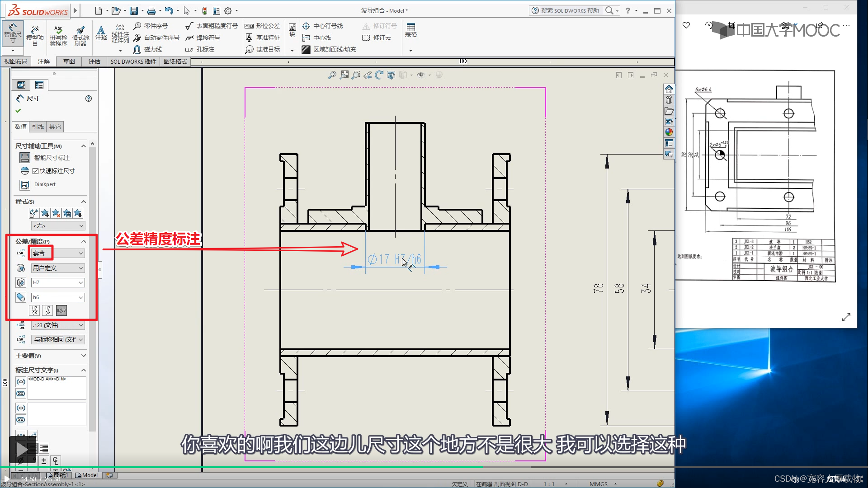Open the Area Hatch/Fill tool
This screenshot has width=868, height=488.
tap(329, 49)
